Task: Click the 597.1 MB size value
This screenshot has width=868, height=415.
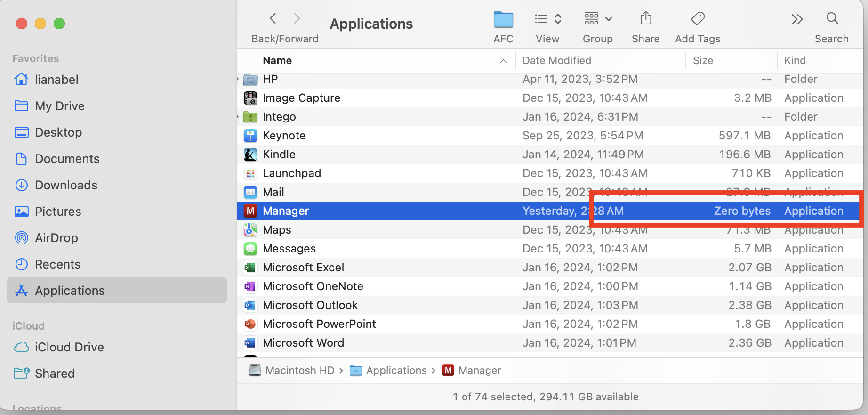Action: (745, 136)
